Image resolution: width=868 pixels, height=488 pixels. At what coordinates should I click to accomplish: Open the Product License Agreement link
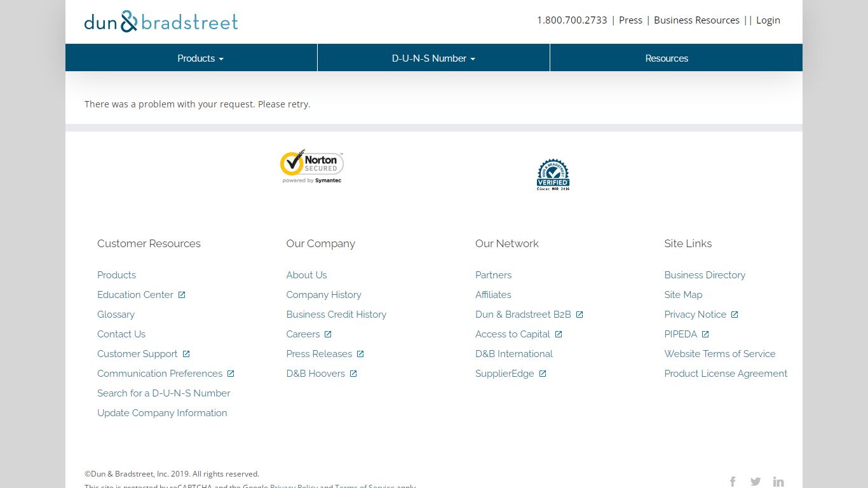point(726,374)
